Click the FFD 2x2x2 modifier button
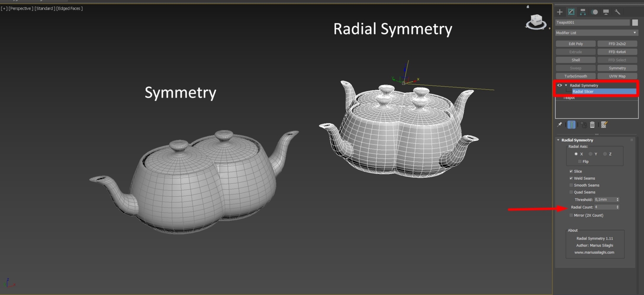644x295 pixels. pyautogui.click(x=617, y=44)
